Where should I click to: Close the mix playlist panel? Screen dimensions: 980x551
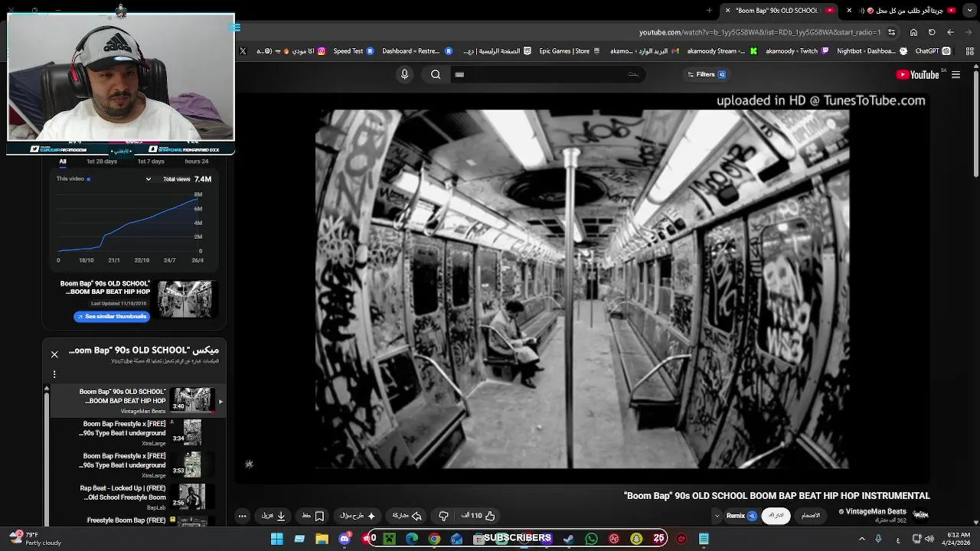[x=54, y=354]
